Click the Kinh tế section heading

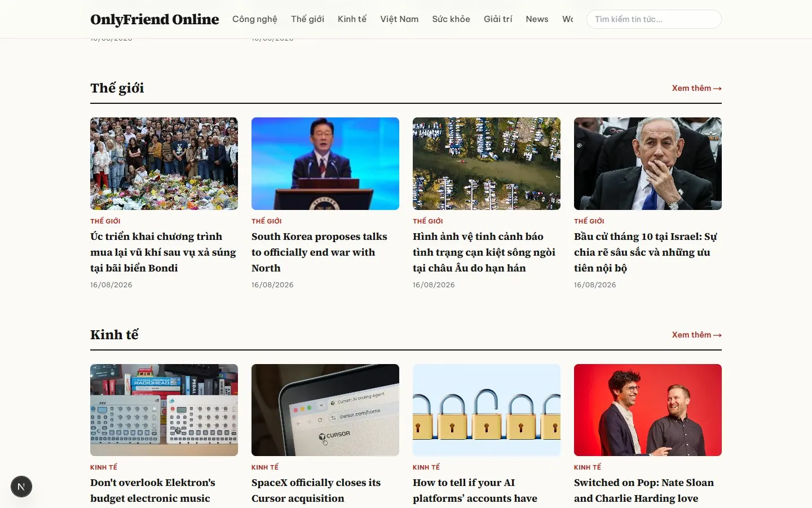114,335
